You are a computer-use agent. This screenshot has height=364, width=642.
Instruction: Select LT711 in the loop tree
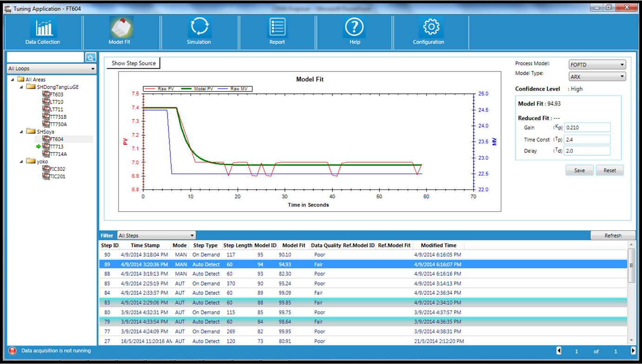[57, 109]
